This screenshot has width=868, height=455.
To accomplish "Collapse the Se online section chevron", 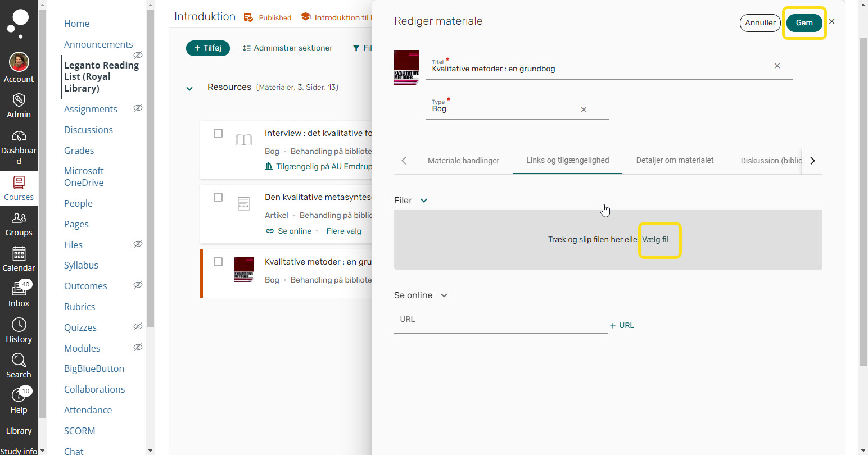I will [x=444, y=295].
